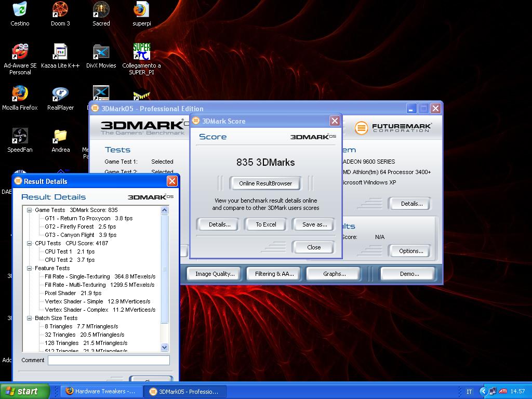Launch the SpeedFan desktop shortcut
The width and height of the screenshot is (532, 399).
click(20, 140)
